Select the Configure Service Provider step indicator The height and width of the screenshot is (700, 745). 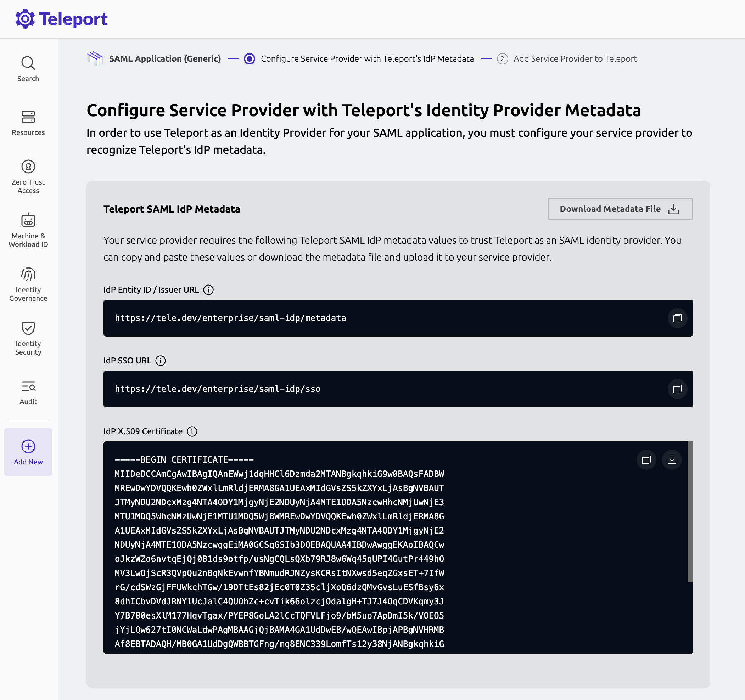pyautogui.click(x=250, y=59)
